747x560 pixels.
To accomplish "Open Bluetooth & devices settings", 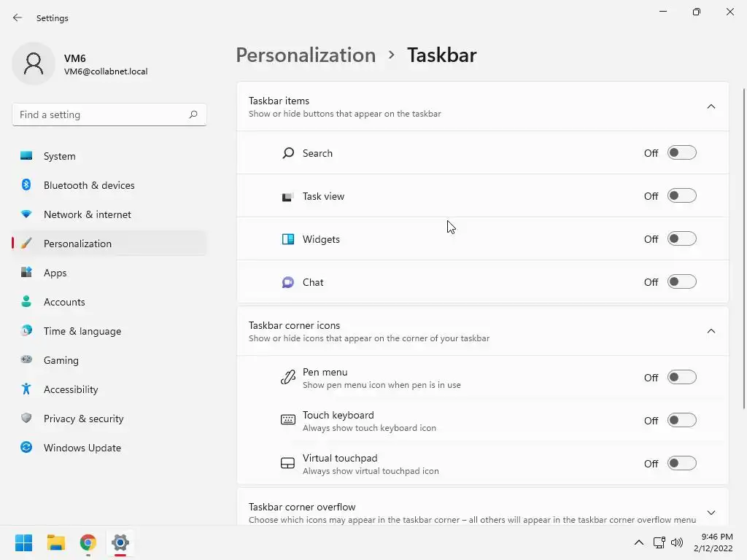I will coord(109,184).
